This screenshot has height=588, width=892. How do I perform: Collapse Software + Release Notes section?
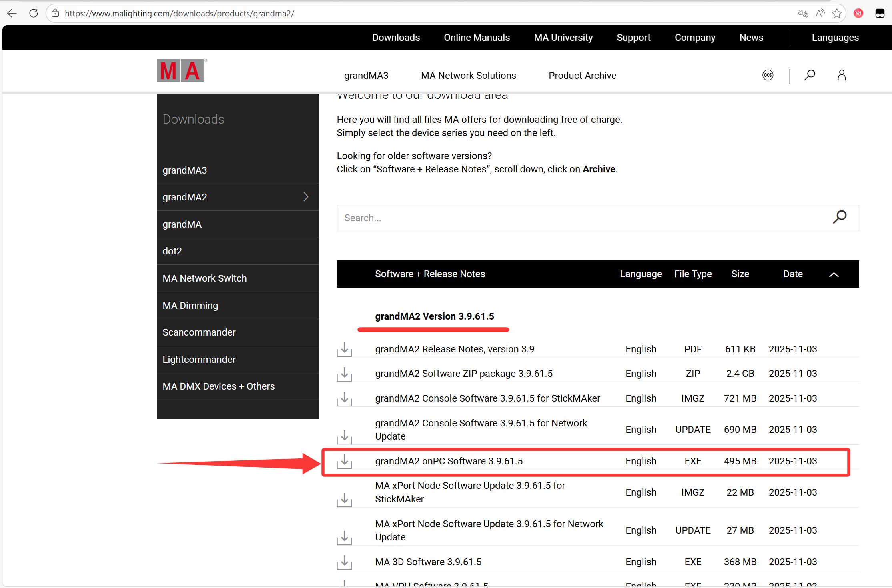(834, 274)
